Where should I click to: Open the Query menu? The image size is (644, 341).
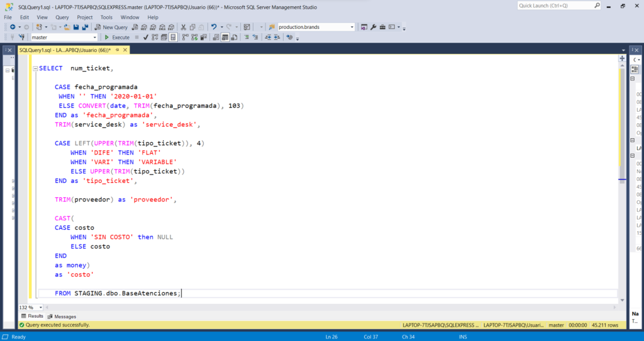[x=62, y=17]
